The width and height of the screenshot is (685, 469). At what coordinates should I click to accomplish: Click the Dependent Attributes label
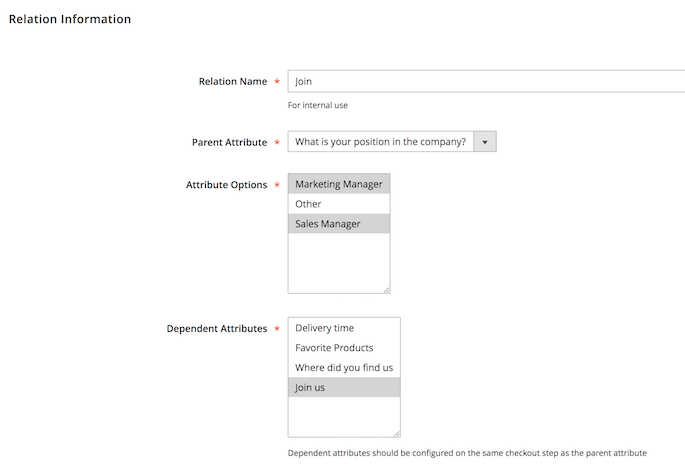coord(217,328)
